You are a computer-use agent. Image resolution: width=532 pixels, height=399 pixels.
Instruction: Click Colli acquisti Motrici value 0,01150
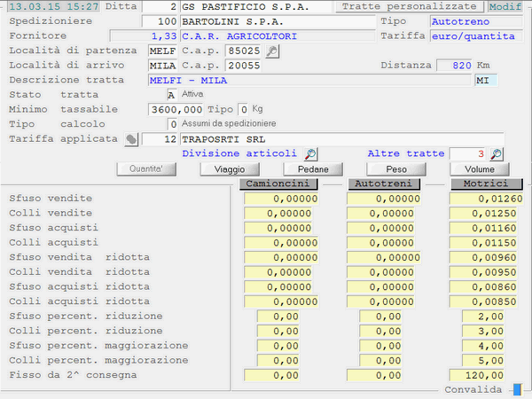tap(483, 243)
